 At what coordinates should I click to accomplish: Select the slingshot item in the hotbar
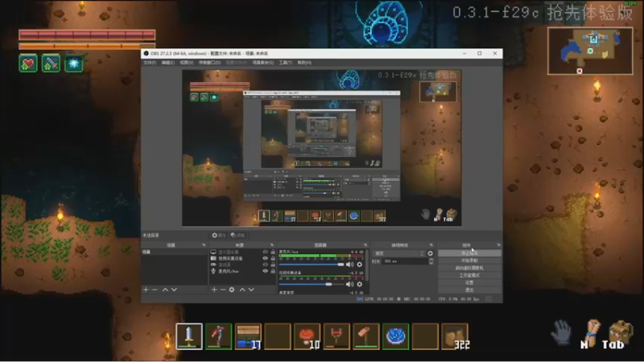point(336,336)
